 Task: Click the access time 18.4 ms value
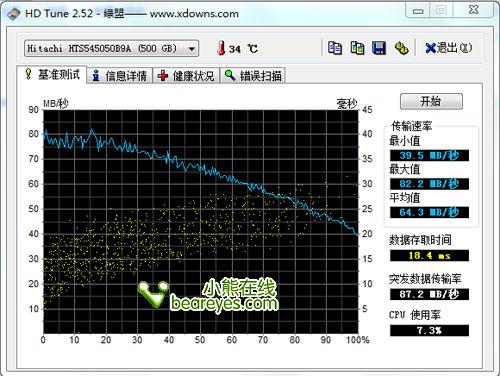(x=429, y=256)
